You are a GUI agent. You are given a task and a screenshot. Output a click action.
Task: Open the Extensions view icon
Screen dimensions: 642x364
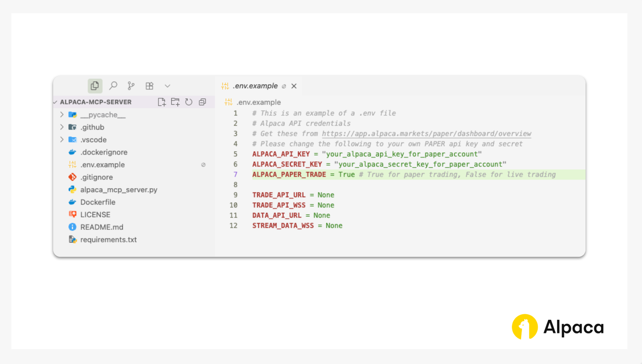click(149, 85)
